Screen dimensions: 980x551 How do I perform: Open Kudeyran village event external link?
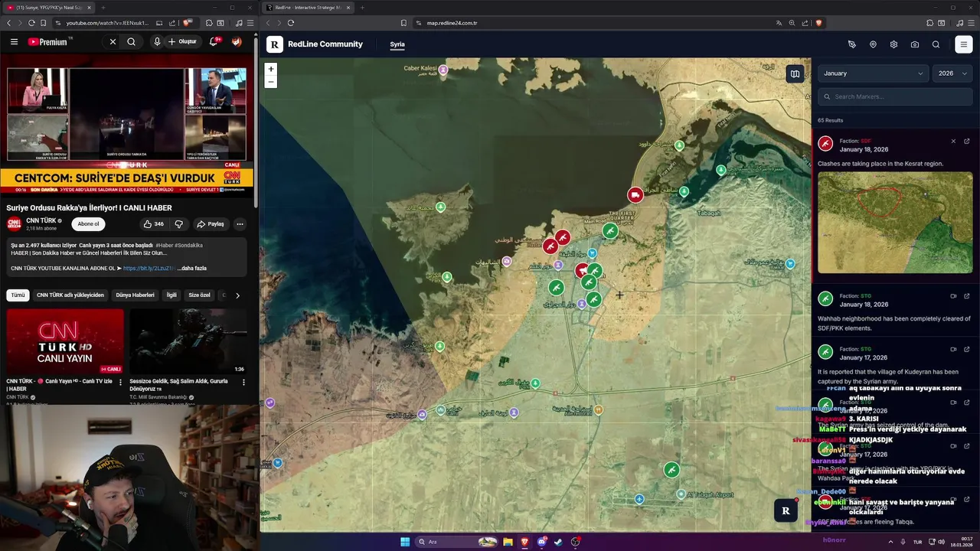[966, 349]
